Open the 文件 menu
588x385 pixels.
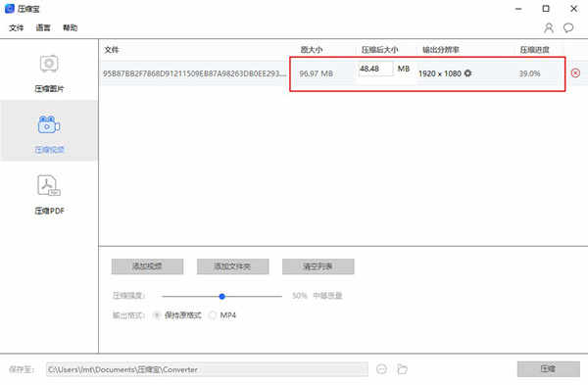coord(16,27)
